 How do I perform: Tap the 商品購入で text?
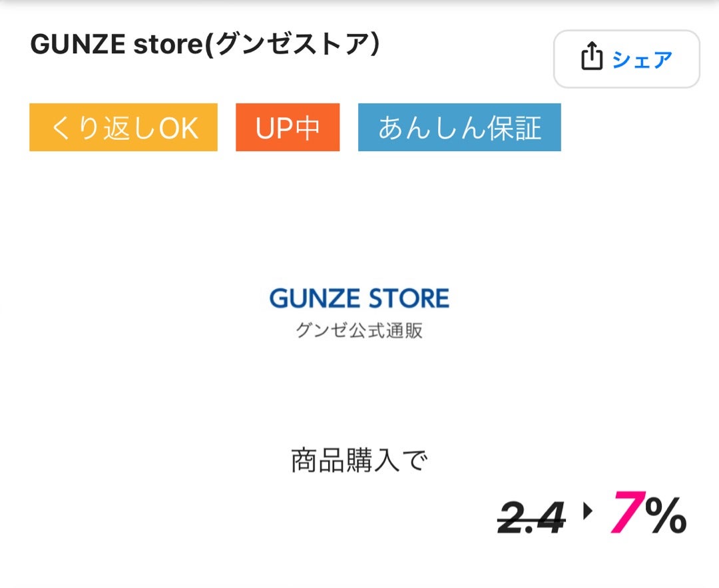(359, 460)
